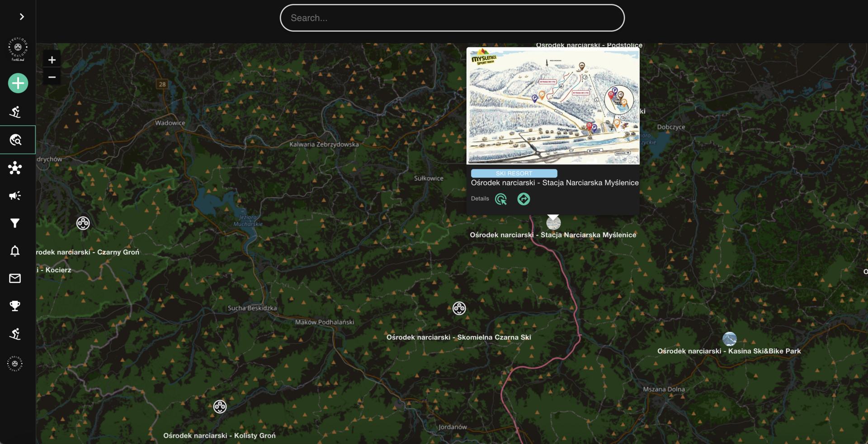
Task: Expand the sidebar with the chevron arrow
Action: (x=22, y=17)
